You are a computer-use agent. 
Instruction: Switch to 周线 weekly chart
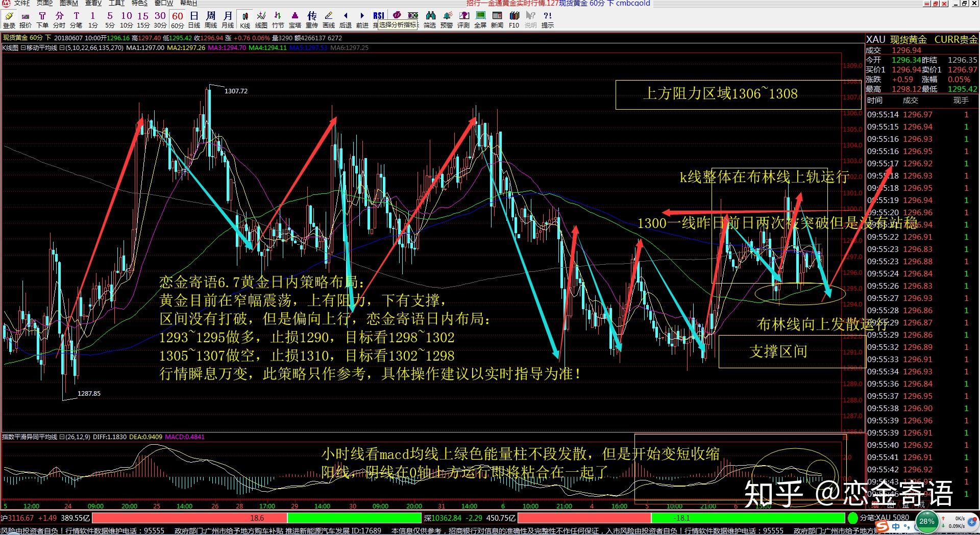(x=211, y=20)
